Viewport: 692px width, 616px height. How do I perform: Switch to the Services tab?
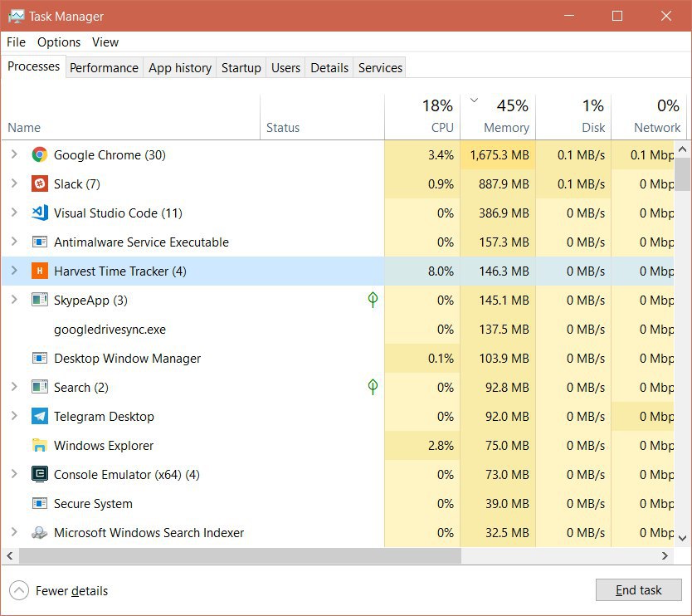point(380,67)
